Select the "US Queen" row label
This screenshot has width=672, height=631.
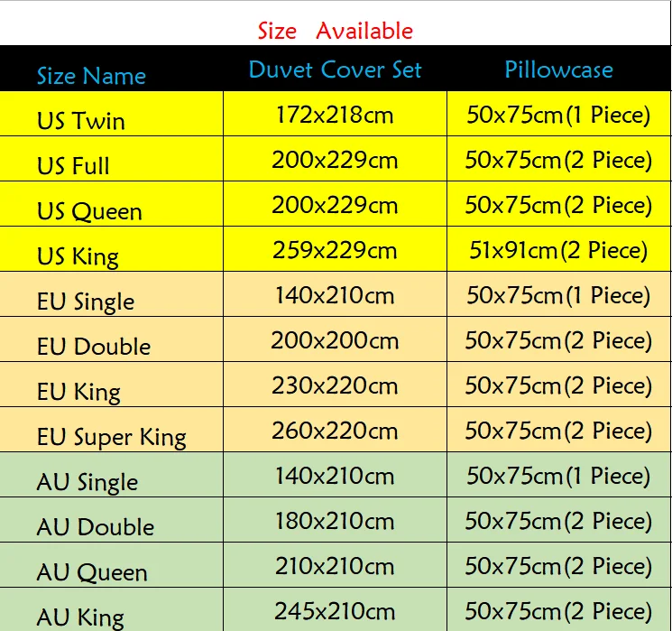pyautogui.click(x=89, y=211)
